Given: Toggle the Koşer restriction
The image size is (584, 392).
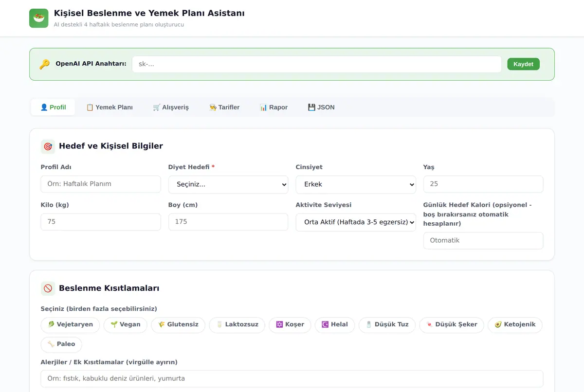Looking at the screenshot, I should 290,325.
